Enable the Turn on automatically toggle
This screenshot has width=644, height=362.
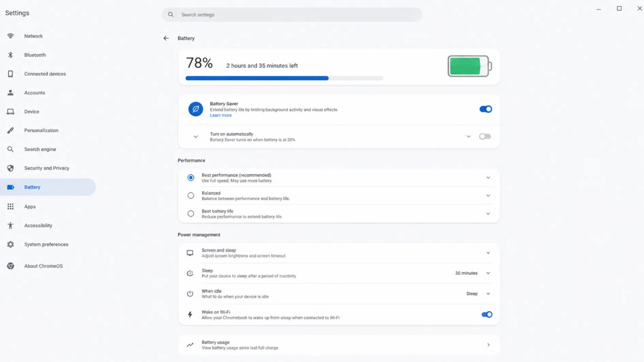pyautogui.click(x=485, y=137)
